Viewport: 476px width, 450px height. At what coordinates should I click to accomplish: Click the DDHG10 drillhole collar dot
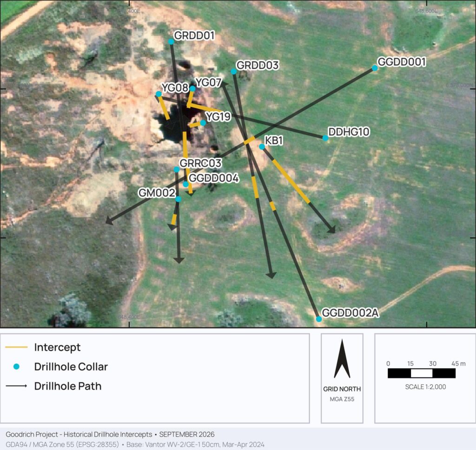[325, 138]
